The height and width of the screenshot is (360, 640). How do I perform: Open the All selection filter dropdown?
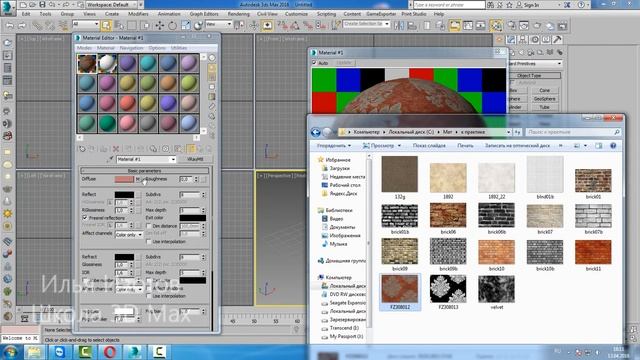(86, 24)
